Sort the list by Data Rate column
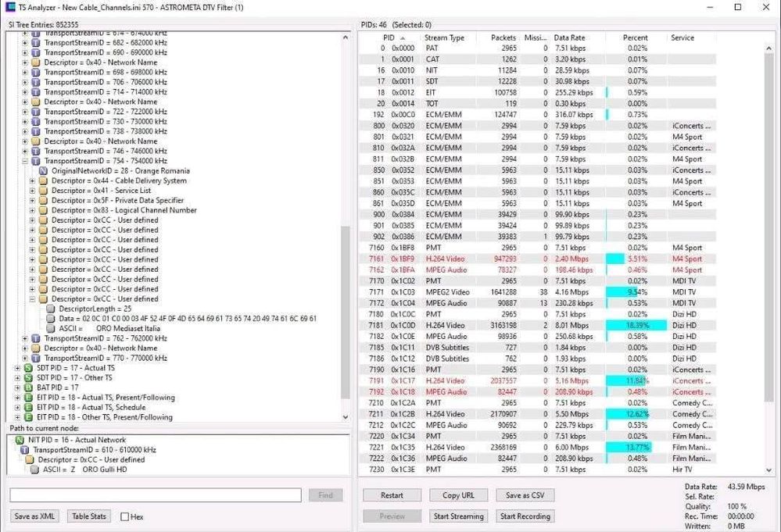The width and height of the screenshot is (781, 532). pos(569,37)
